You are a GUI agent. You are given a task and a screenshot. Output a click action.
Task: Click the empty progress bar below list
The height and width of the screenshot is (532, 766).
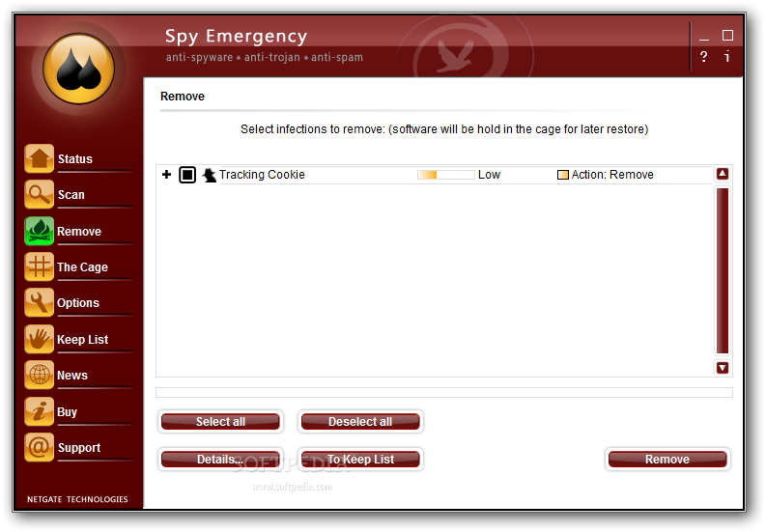point(444,392)
